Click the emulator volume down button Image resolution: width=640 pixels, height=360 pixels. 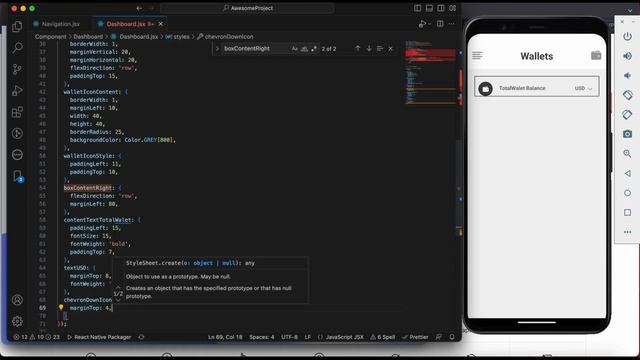coord(627,76)
